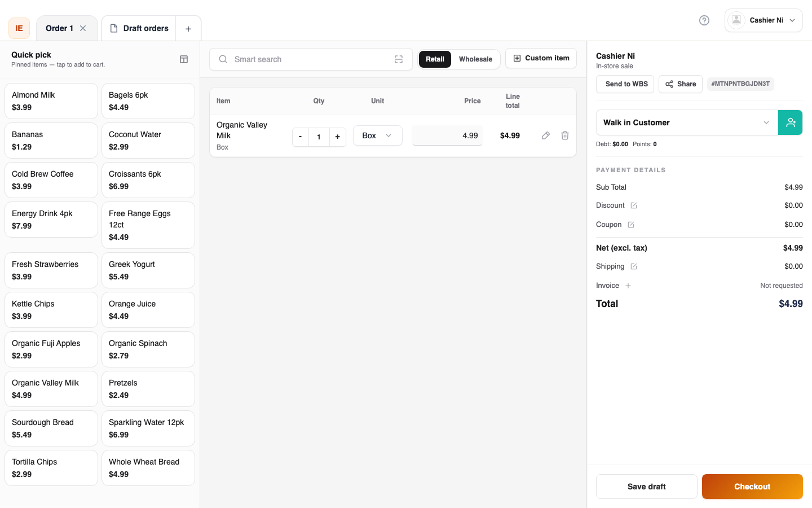
Task: Click the order code #MTNPNTBGJDN3T tag
Action: pyautogui.click(x=740, y=84)
